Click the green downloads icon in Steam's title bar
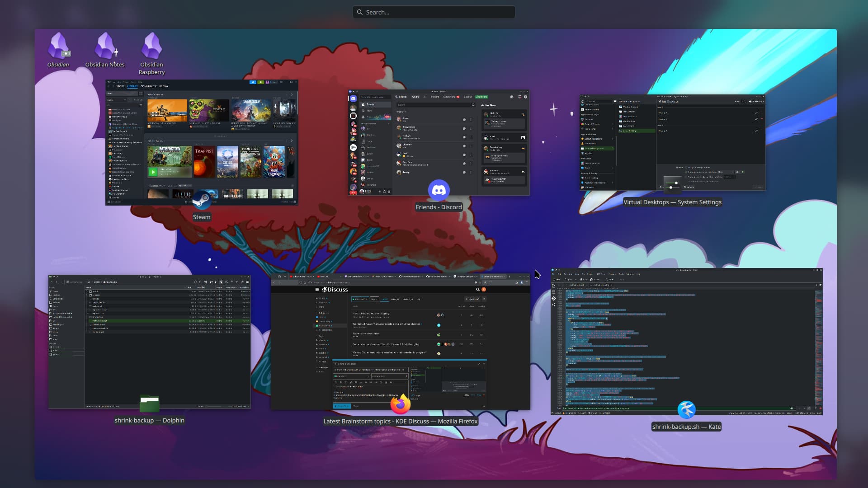The image size is (868, 488). 260,82
